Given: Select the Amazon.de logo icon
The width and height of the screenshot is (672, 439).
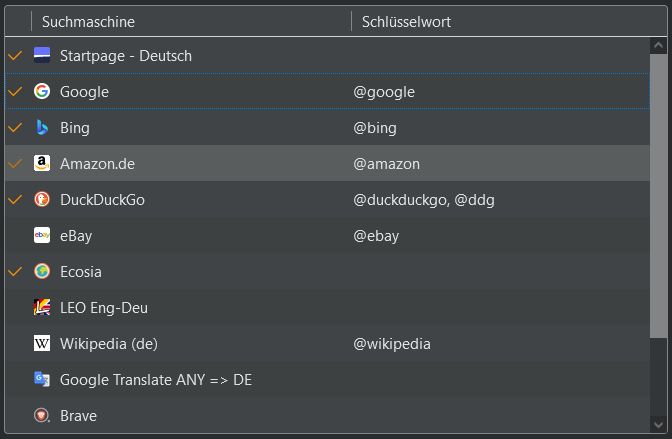Looking at the screenshot, I should coord(42,163).
